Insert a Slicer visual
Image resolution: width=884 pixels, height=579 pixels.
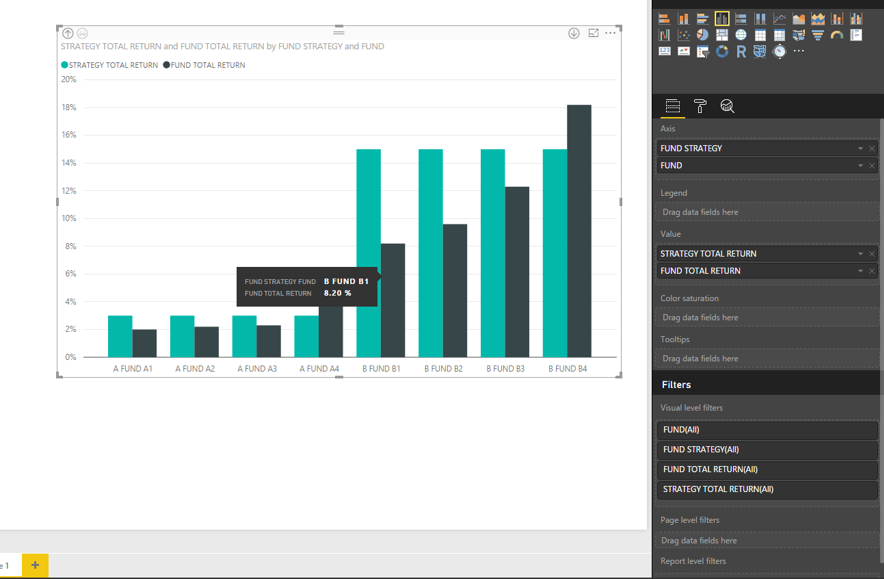[702, 51]
